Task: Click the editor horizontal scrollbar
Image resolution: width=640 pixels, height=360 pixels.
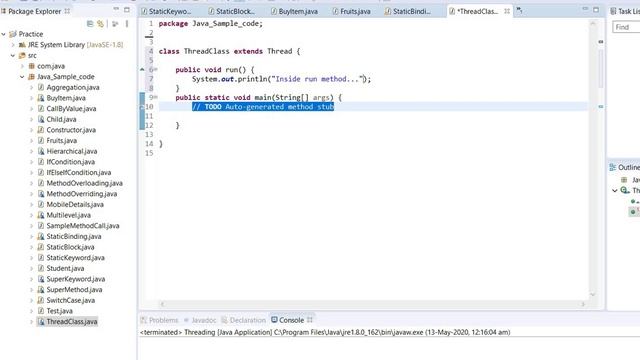Action: tap(372, 304)
